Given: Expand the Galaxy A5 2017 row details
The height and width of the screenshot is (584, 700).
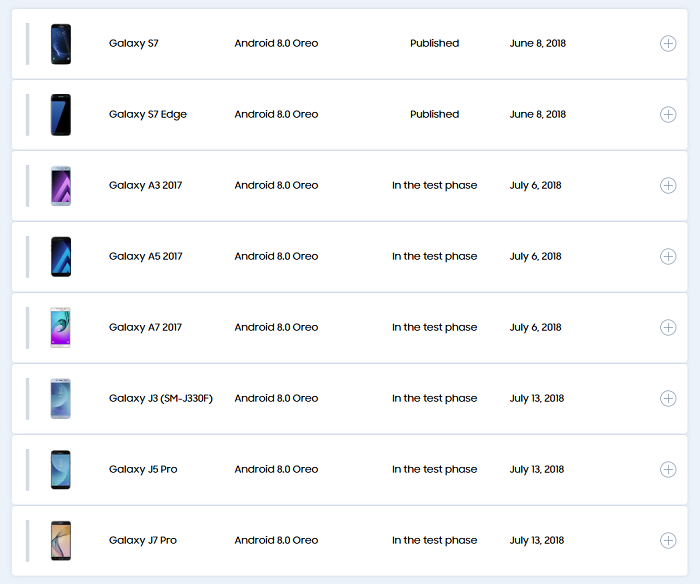Looking at the screenshot, I should click(668, 256).
